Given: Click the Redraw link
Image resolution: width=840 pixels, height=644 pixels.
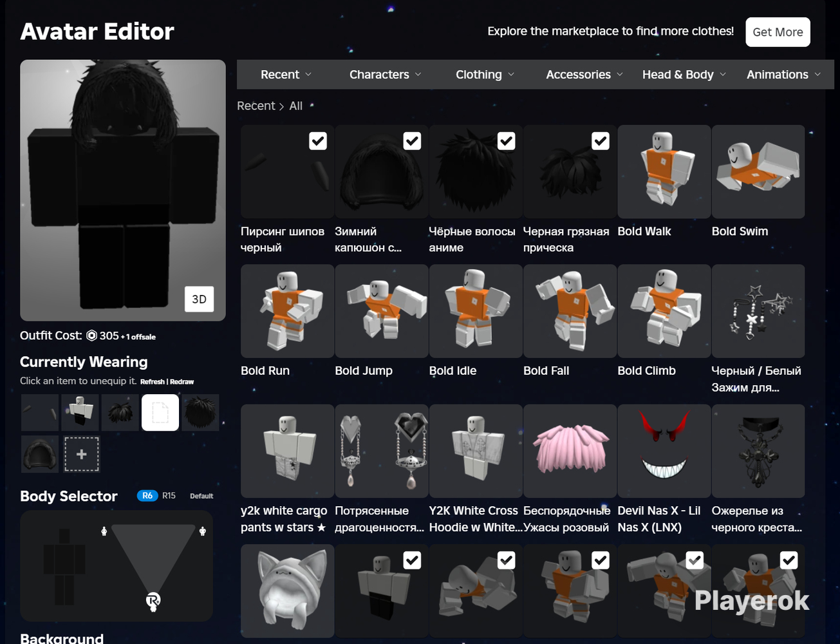Looking at the screenshot, I should pos(182,382).
